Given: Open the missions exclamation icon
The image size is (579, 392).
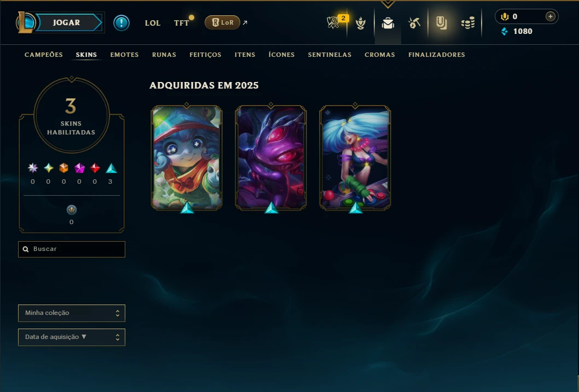Looking at the screenshot, I should 121,23.
